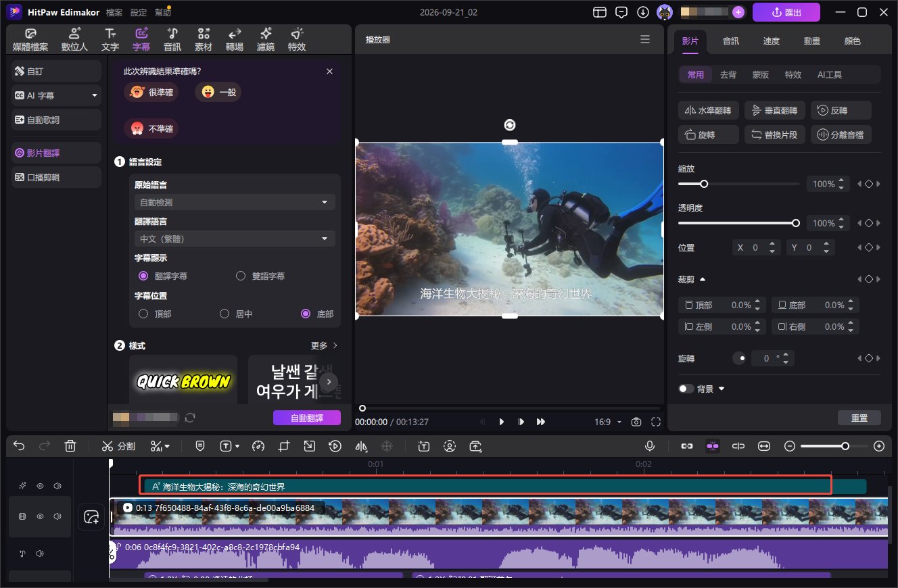
Task: Hide the video track with eye icon
Action: tap(40, 516)
